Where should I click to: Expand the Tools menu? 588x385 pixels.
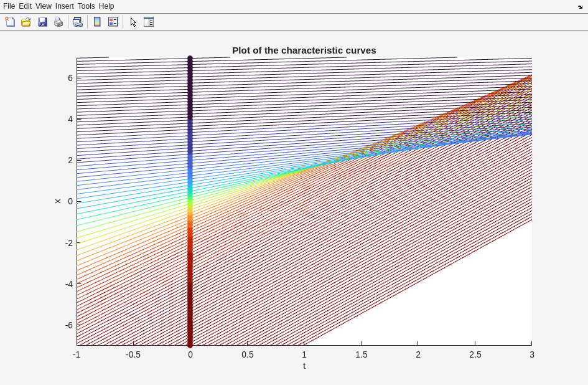pyautogui.click(x=86, y=6)
